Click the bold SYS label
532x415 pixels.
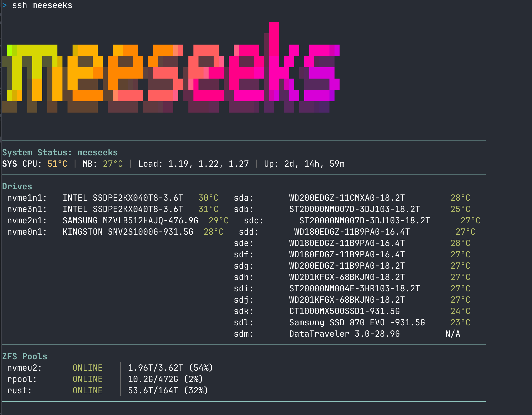point(10,164)
